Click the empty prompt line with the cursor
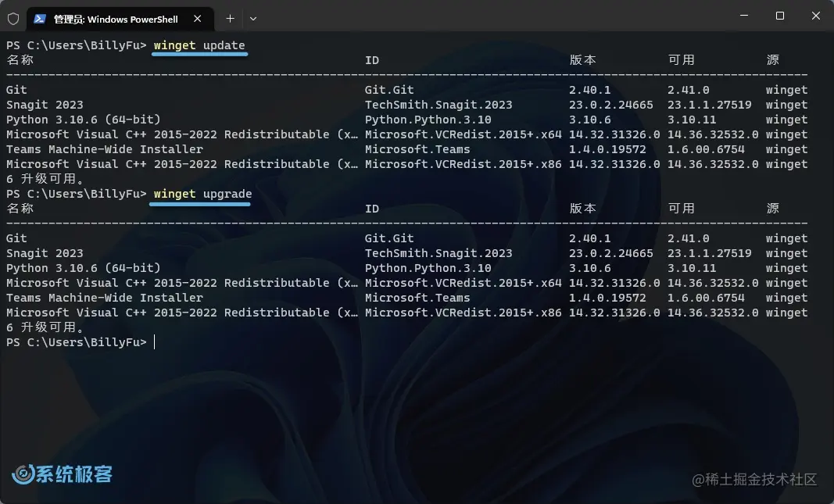Image resolution: width=834 pixels, height=504 pixels. coord(81,341)
